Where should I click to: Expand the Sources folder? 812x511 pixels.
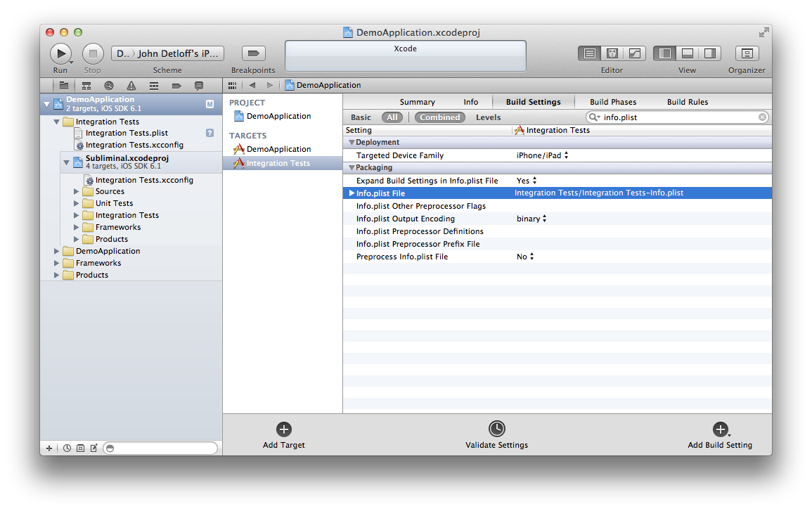click(76, 192)
